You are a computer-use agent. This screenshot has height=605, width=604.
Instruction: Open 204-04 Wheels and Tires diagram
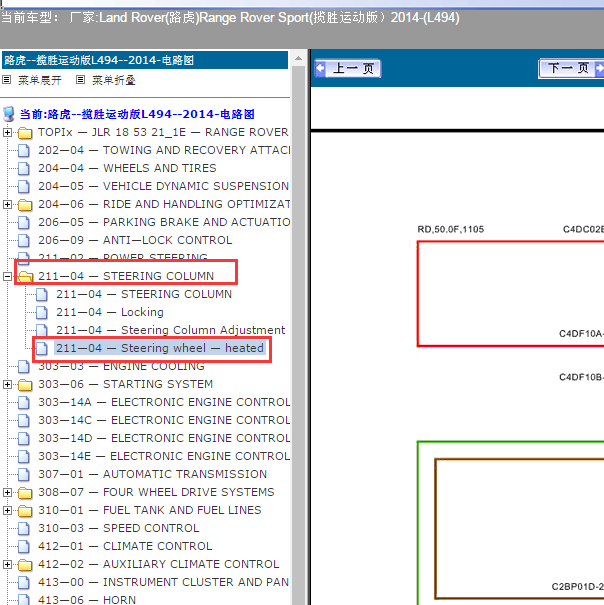coord(127,168)
